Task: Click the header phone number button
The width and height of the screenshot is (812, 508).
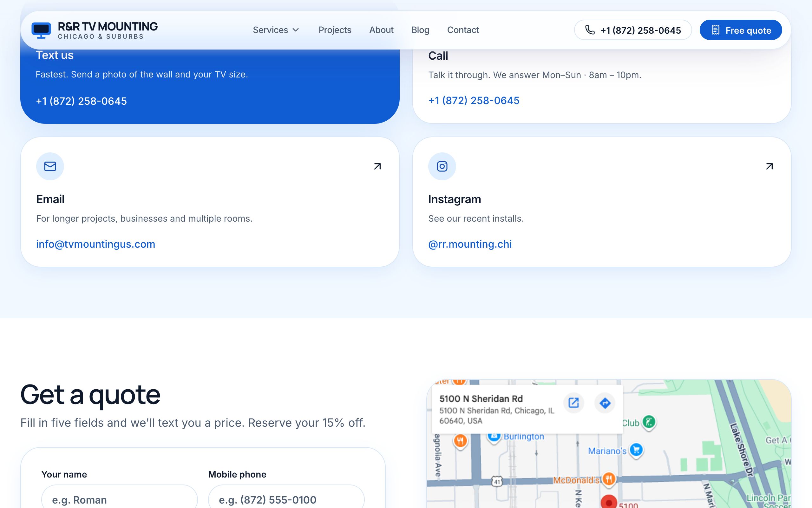Action: (x=633, y=30)
